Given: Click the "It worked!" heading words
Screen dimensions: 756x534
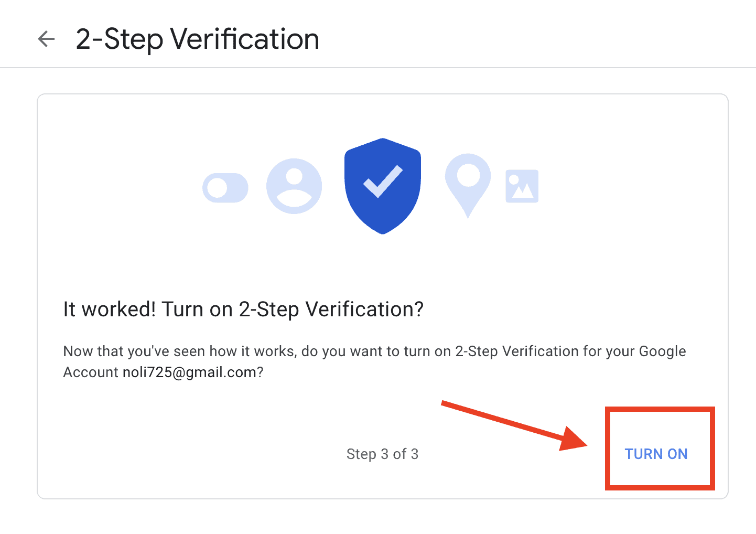Looking at the screenshot, I should tap(109, 309).
